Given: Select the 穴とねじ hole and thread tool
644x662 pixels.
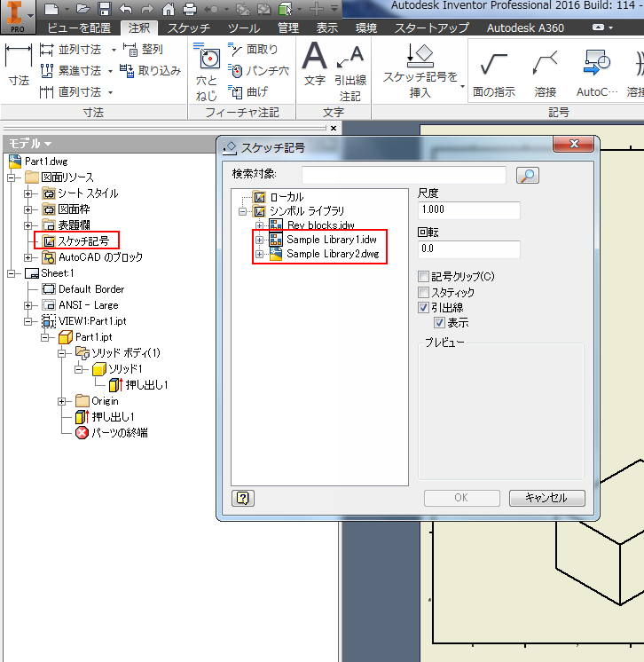Looking at the screenshot, I should click(207, 71).
